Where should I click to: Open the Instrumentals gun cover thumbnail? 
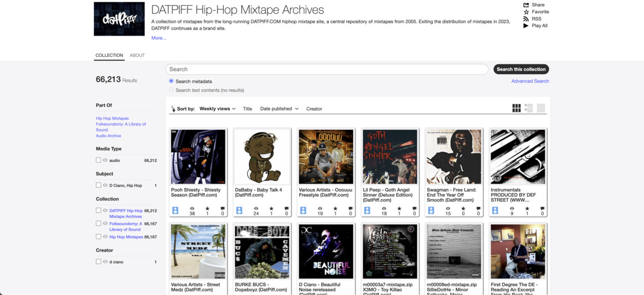(x=519, y=157)
